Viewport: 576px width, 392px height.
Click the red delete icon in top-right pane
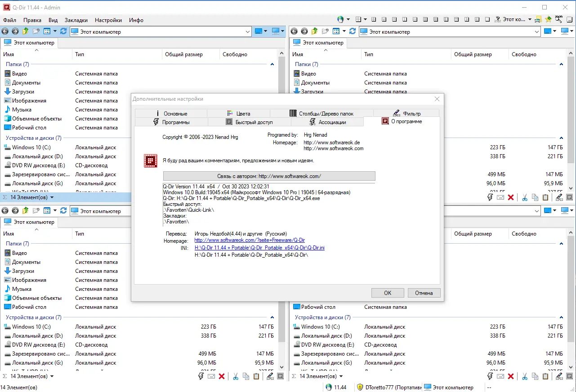pos(511,197)
